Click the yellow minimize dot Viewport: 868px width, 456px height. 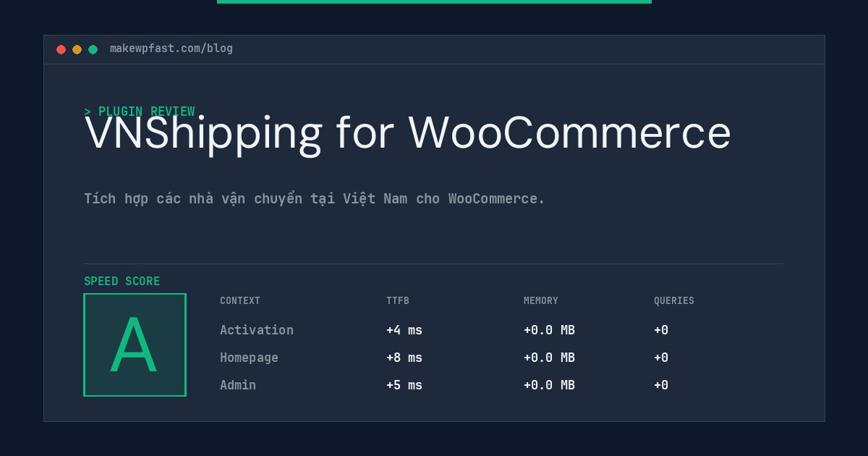click(77, 49)
